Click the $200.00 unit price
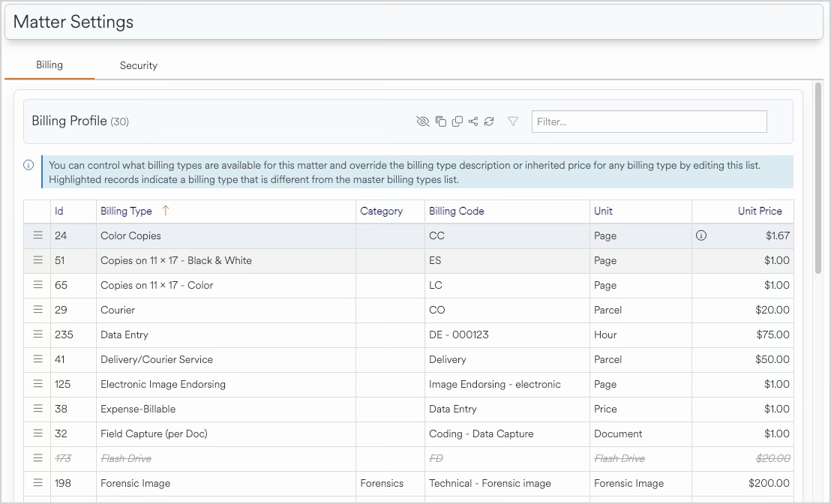The width and height of the screenshot is (831, 504). click(769, 483)
